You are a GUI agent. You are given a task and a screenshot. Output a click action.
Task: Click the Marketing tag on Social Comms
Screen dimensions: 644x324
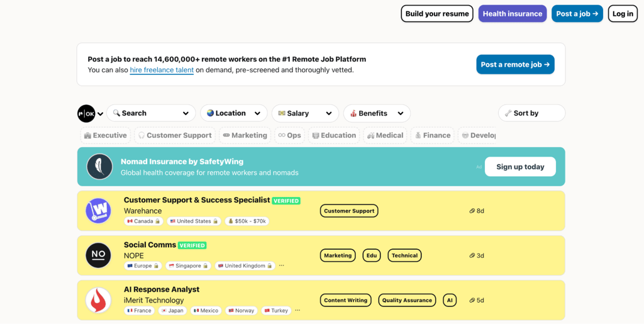click(x=338, y=255)
